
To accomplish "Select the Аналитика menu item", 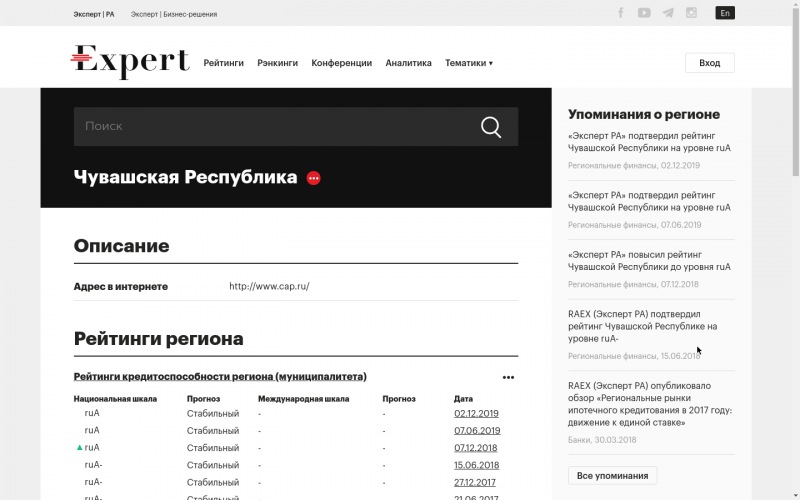I will [408, 63].
